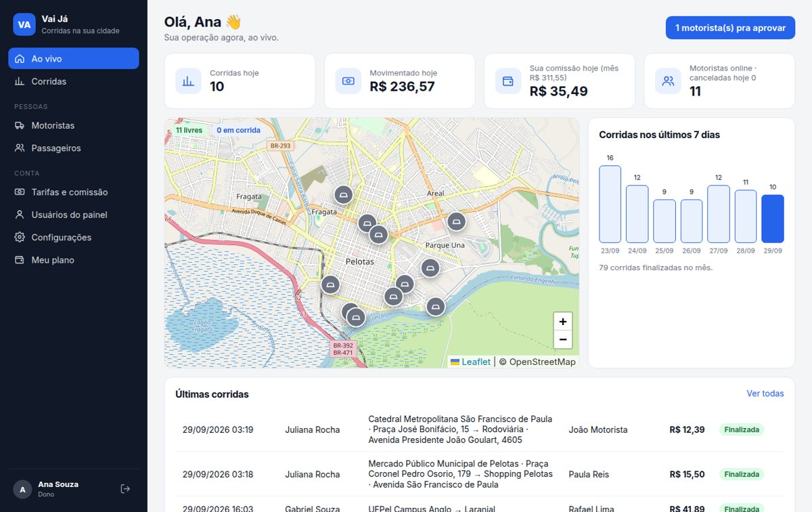Select the 23/09 bar in chart
The width and height of the screenshot is (812, 512).
click(x=610, y=205)
